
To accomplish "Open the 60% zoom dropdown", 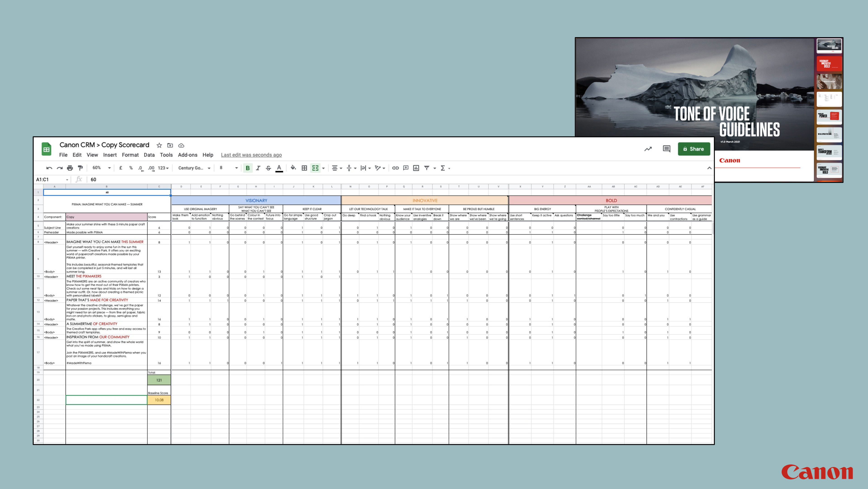I will [101, 168].
